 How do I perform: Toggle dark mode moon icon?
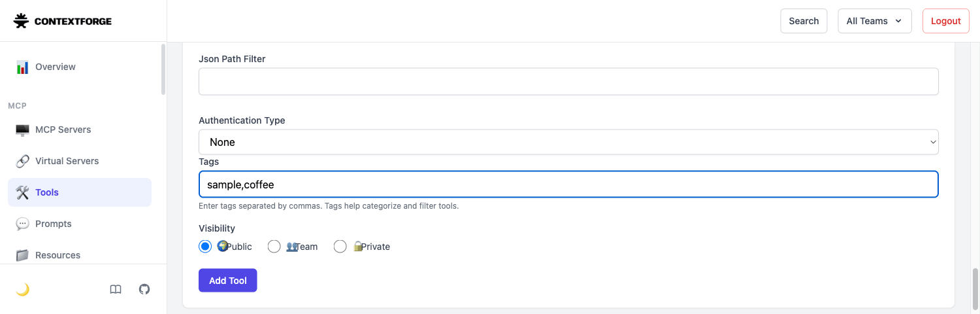point(22,289)
